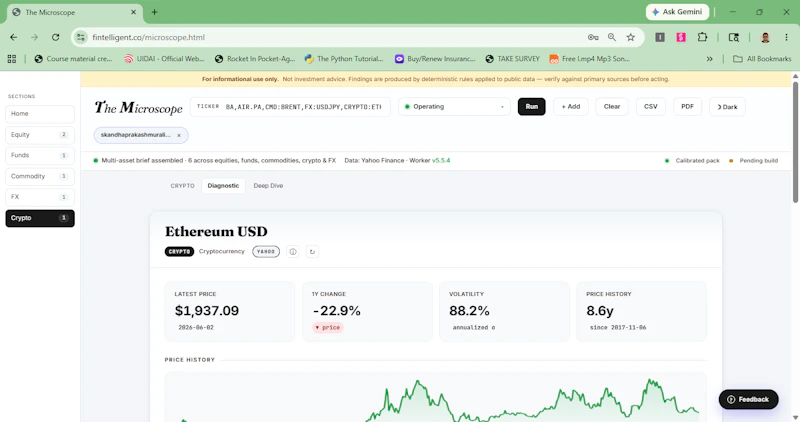
Task: Click the Run button
Action: 532,107
